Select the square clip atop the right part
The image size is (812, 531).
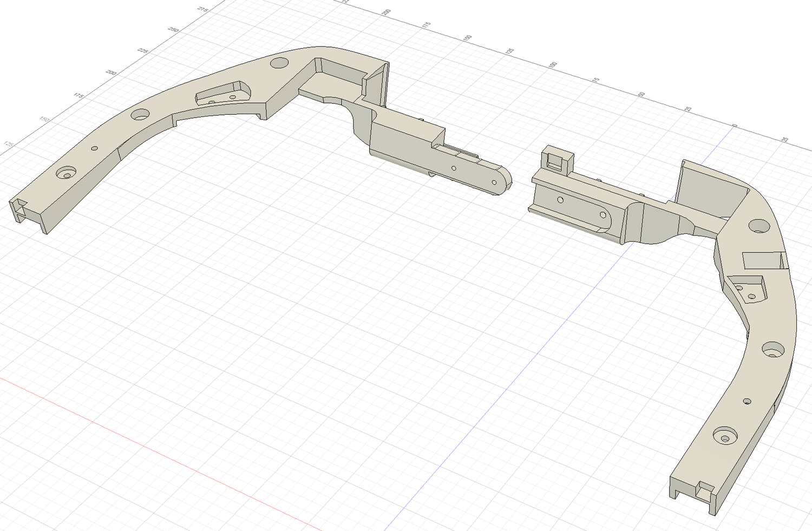coord(556,160)
